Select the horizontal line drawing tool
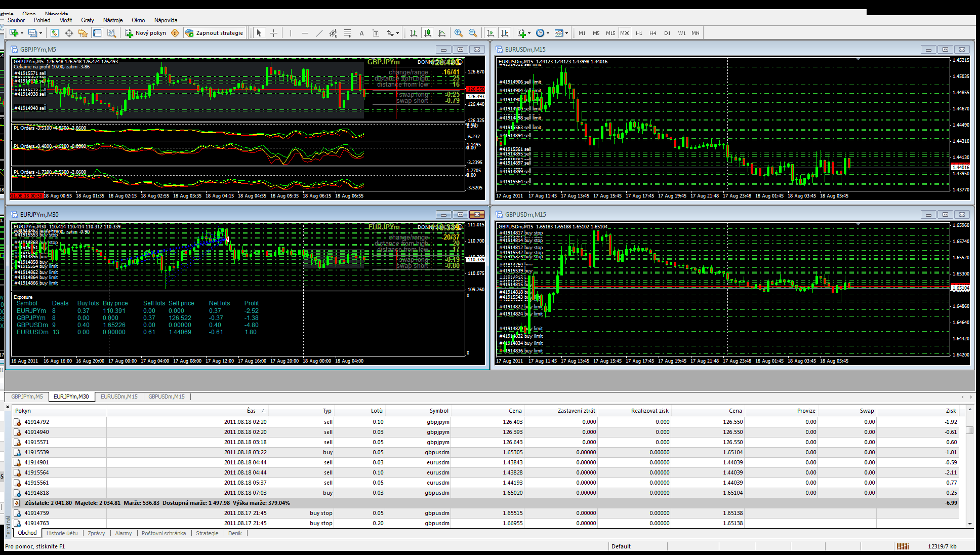 coord(305,33)
